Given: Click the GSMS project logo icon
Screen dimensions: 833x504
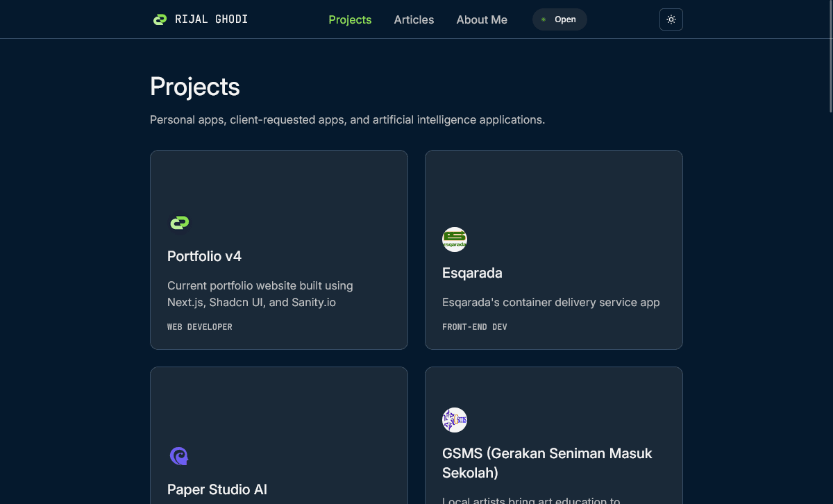Looking at the screenshot, I should pyautogui.click(x=455, y=420).
